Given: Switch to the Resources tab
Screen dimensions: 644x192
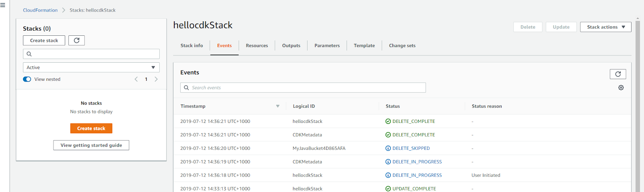Looking at the screenshot, I should click(x=257, y=46).
